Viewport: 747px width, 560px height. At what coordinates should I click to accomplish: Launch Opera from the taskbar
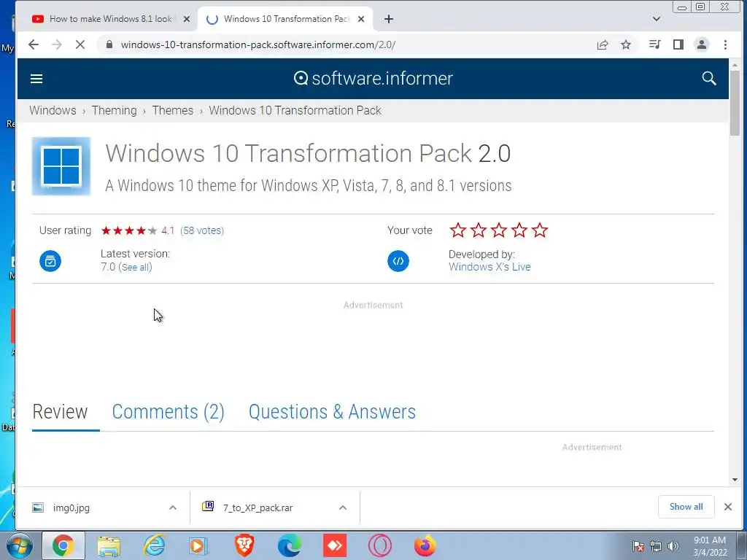[x=379, y=545]
